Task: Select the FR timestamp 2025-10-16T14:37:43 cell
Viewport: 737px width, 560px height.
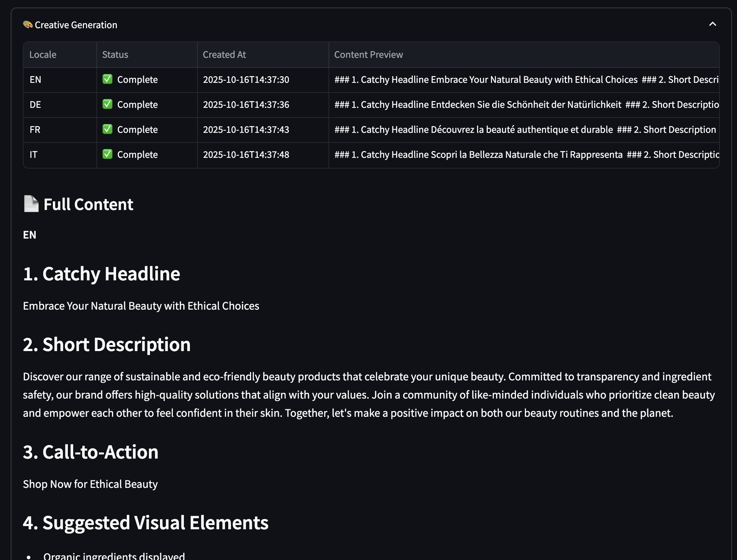Action: point(246,130)
